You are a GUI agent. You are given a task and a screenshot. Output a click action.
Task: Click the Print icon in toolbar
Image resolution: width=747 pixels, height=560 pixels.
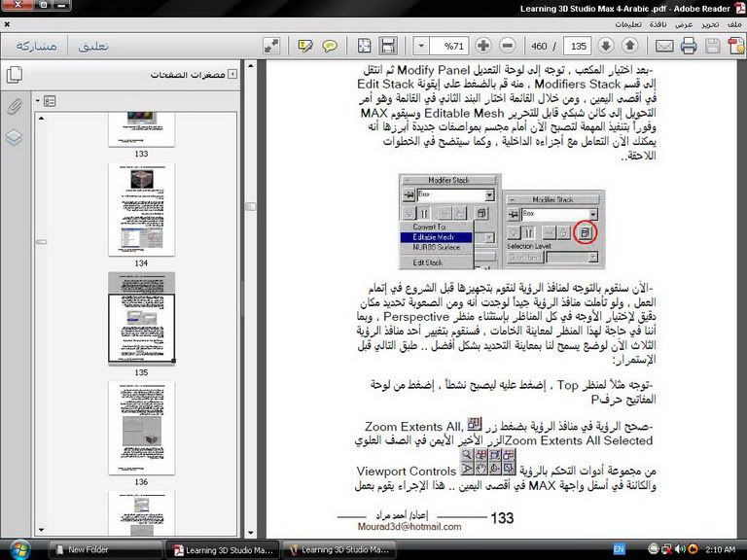tap(689, 46)
